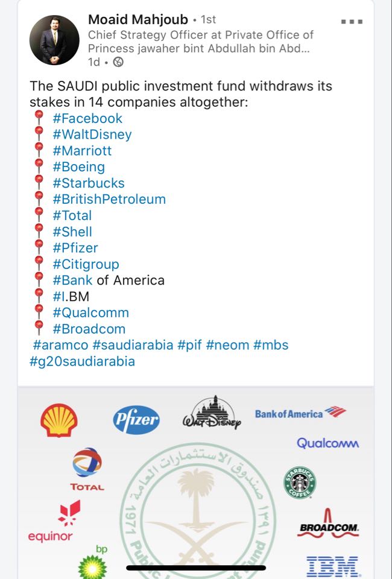The width and height of the screenshot is (392, 579).
Task: Select the #Citigroup hashtag
Action: click(x=86, y=264)
